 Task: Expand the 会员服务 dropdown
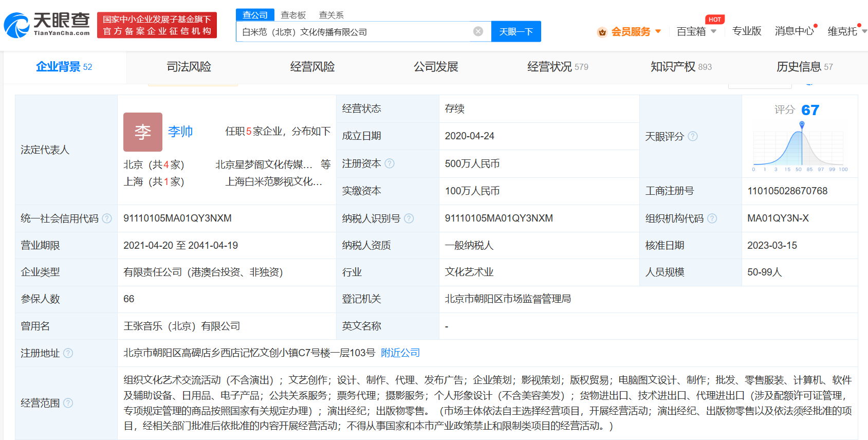(x=658, y=31)
